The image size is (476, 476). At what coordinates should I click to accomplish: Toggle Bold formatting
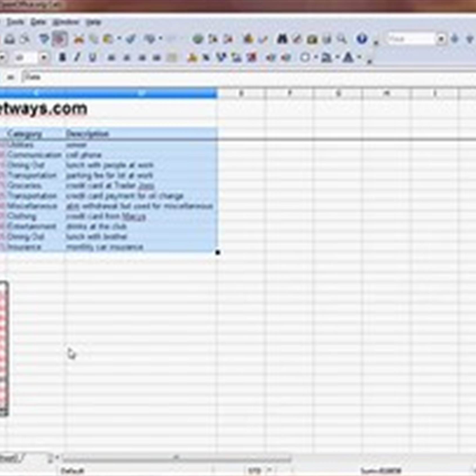(x=62, y=58)
